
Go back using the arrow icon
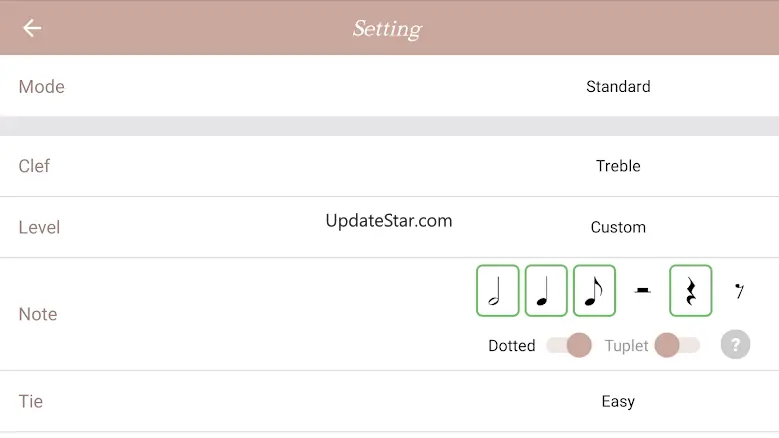[x=32, y=28]
